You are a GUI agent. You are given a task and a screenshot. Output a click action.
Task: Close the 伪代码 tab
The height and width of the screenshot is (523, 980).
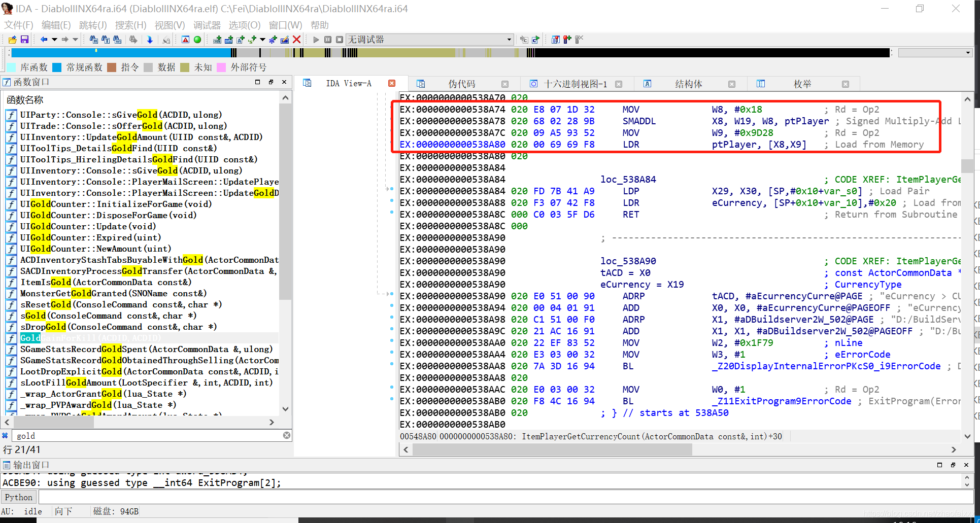coord(505,84)
